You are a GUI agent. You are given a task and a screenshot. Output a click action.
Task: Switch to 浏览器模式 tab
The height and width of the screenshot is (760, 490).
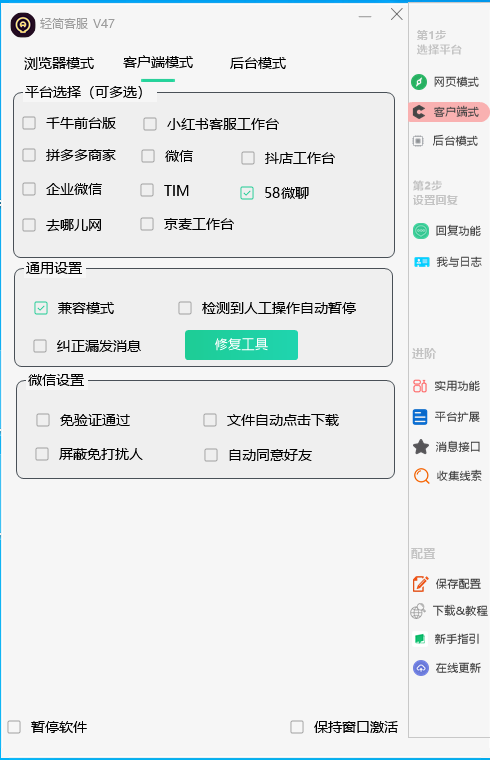(x=59, y=63)
